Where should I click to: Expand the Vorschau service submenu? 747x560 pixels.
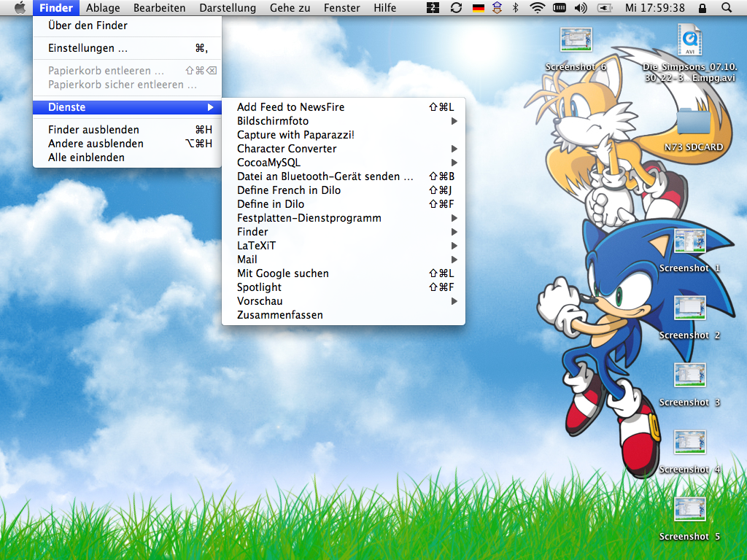coord(344,301)
